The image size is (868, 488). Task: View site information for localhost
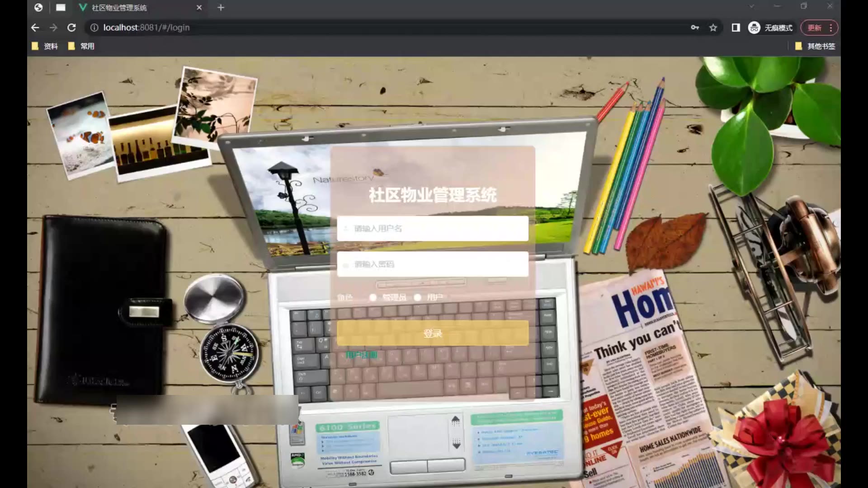point(94,28)
